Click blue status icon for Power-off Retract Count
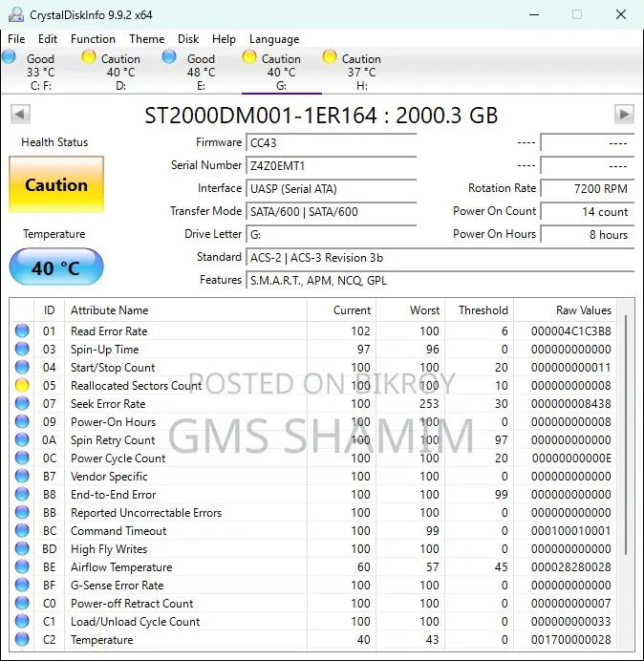 click(x=22, y=603)
